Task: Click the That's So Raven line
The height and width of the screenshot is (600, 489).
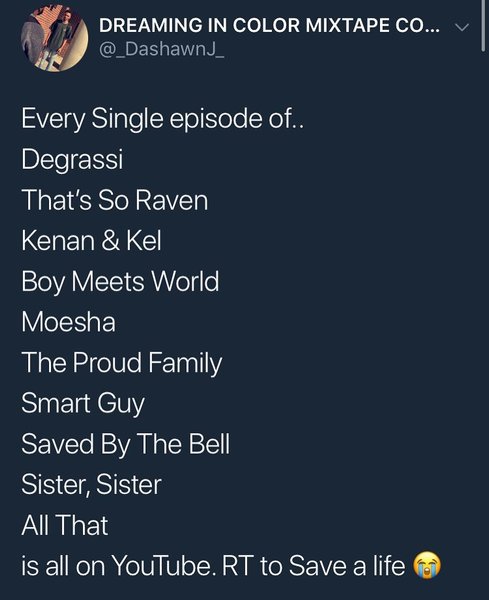Action: coord(115,200)
